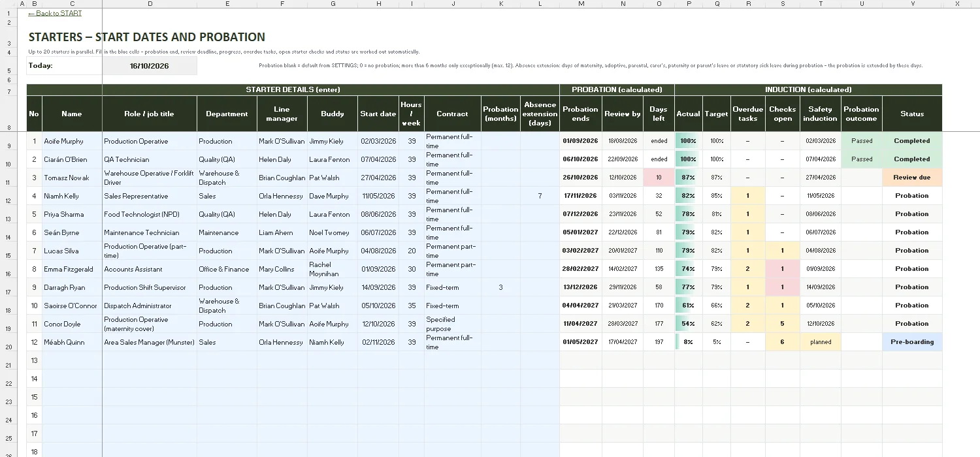This screenshot has width=980, height=457.
Task: Click the 'Probation outcome' column heading
Action: [862, 114]
